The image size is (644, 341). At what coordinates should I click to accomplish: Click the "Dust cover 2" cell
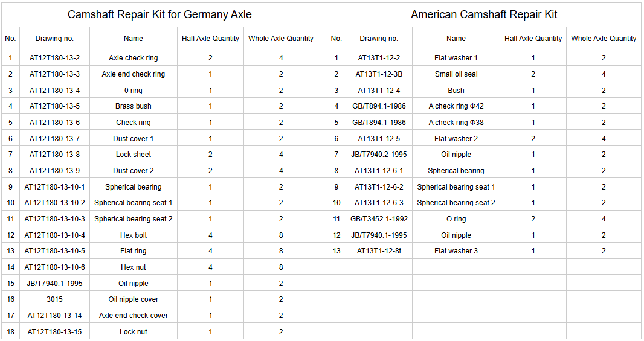(x=133, y=171)
